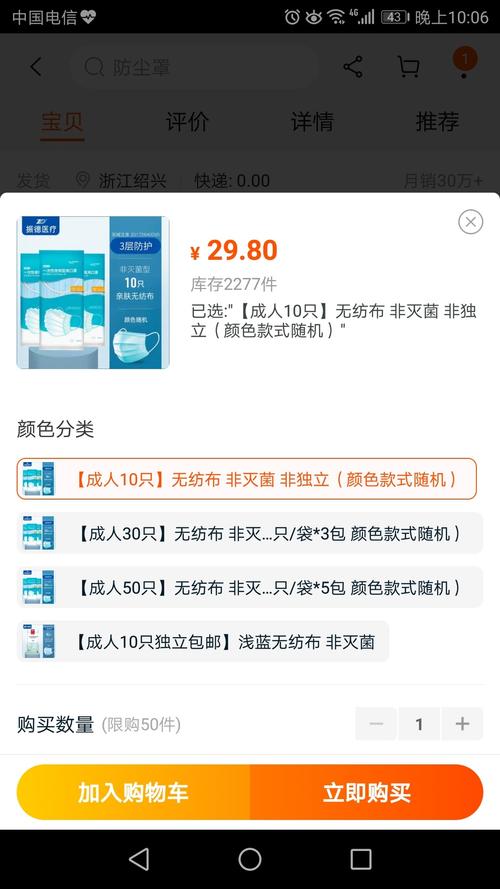Close the product options popup
Viewport: 500px width, 889px height.
click(471, 222)
